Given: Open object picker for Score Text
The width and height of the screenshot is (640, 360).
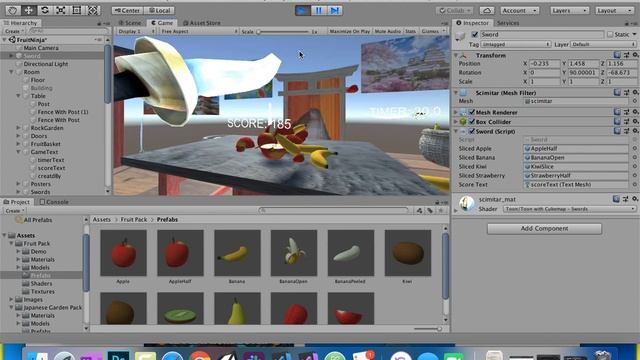Looking at the screenshot, I should [635, 184].
